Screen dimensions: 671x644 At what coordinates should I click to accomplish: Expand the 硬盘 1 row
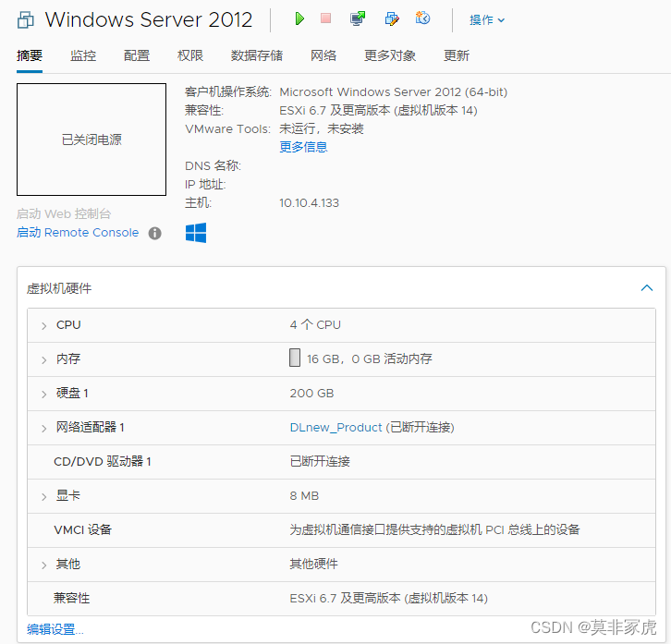click(43, 395)
